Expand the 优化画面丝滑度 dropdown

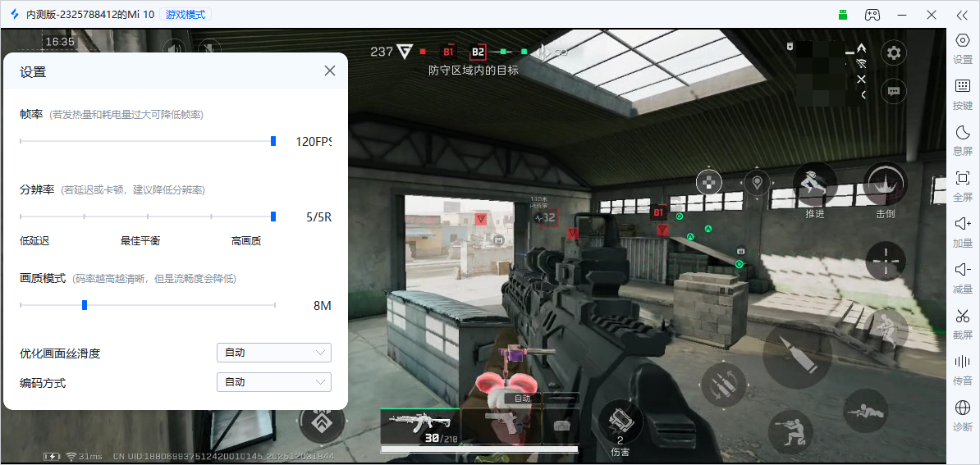273,353
